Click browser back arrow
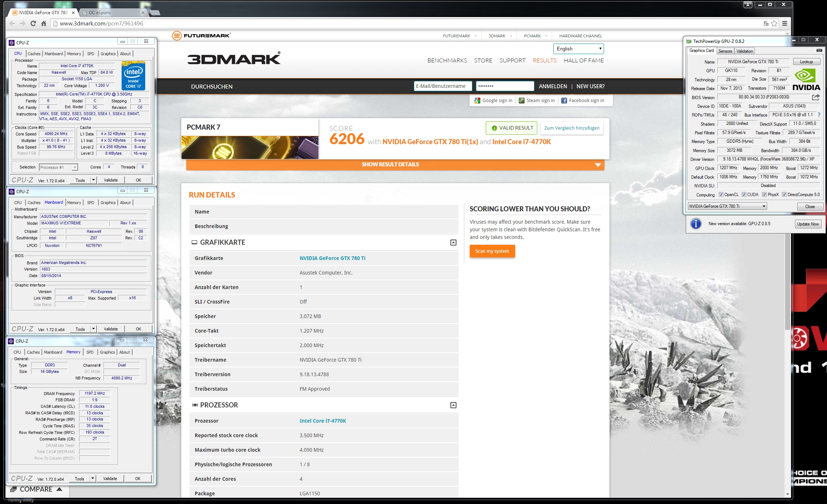Screen dimensions: 827x504 click(x=12, y=23)
